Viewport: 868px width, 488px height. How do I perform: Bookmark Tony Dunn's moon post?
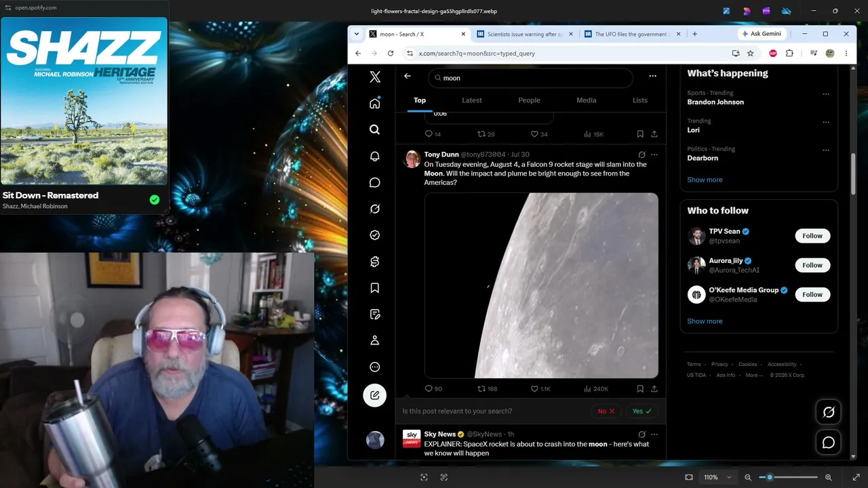pyautogui.click(x=640, y=389)
